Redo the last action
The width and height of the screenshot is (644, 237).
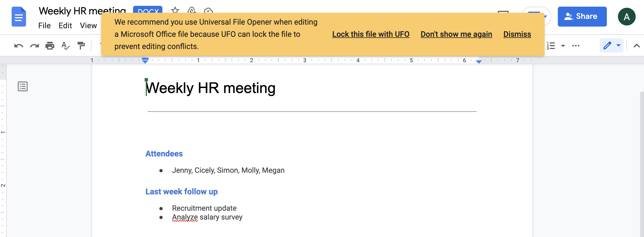[34, 46]
